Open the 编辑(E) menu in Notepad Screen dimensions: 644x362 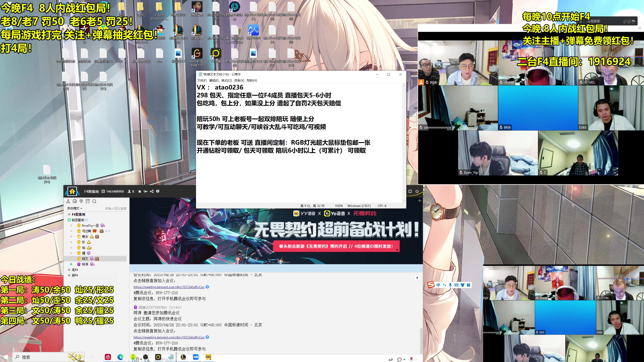pyautogui.click(x=214, y=80)
